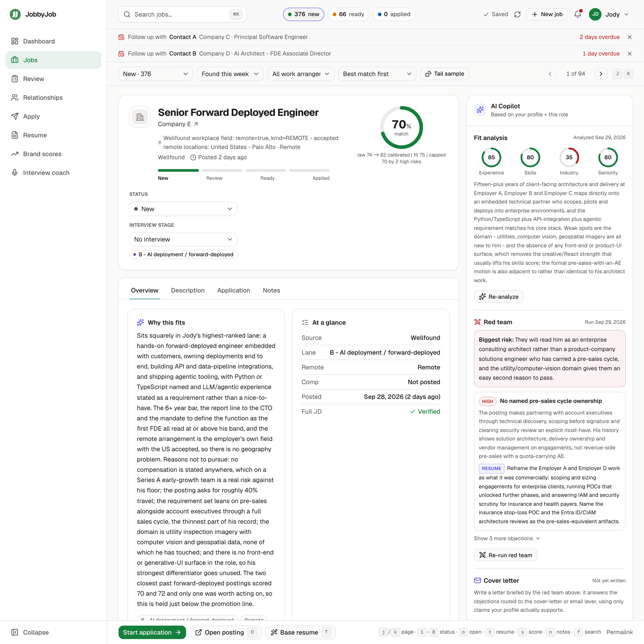
Task: Click the refresh sync icon
Action: click(x=517, y=14)
